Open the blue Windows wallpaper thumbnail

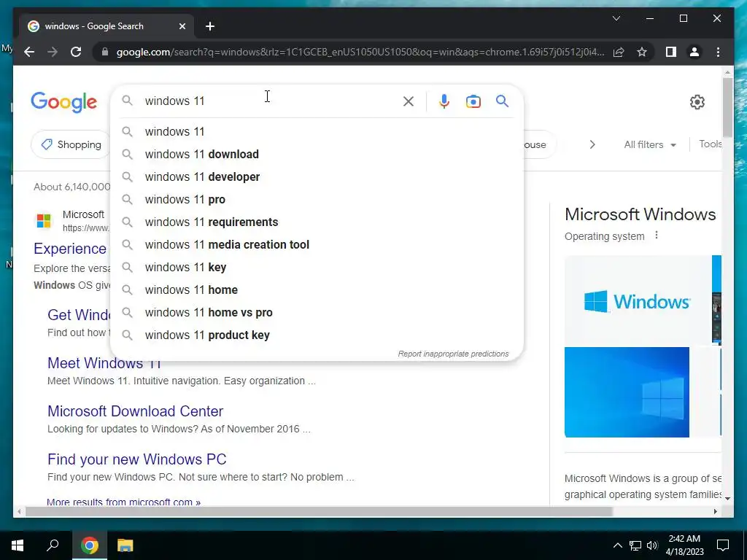pos(627,392)
